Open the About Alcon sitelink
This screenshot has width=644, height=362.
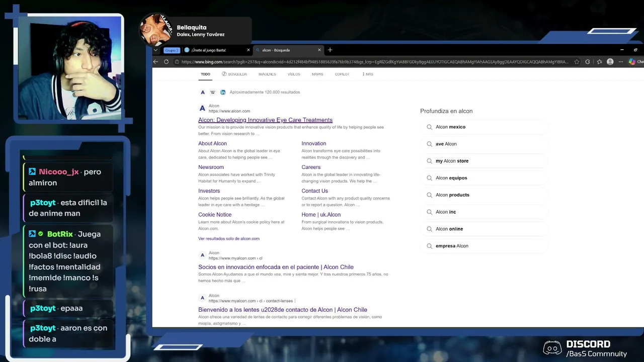point(212,143)
